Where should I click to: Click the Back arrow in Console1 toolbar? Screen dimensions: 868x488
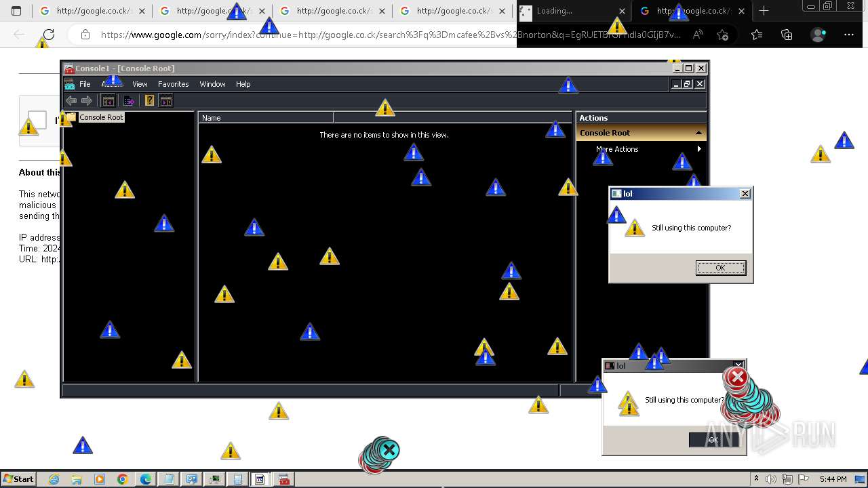(x=71, y=101)
